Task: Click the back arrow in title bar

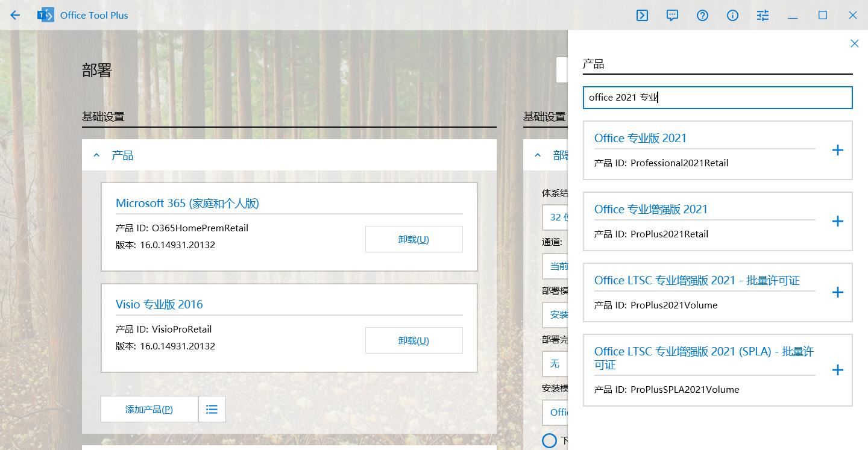Action: 15,16
